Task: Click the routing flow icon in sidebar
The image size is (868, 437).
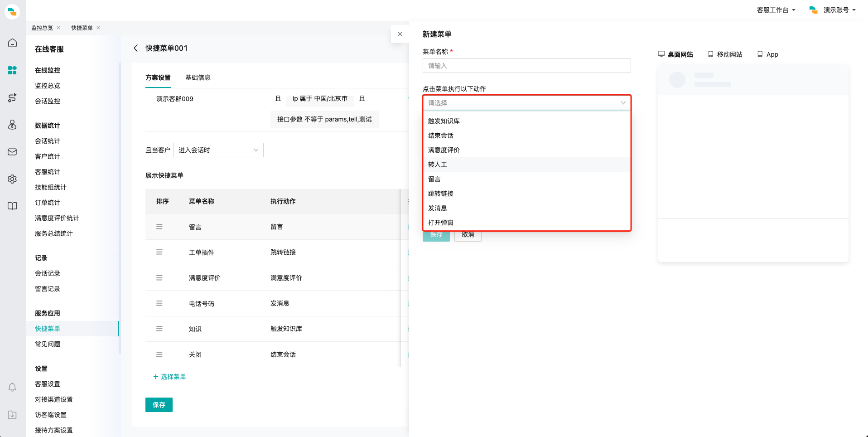Action: [12, 97]
